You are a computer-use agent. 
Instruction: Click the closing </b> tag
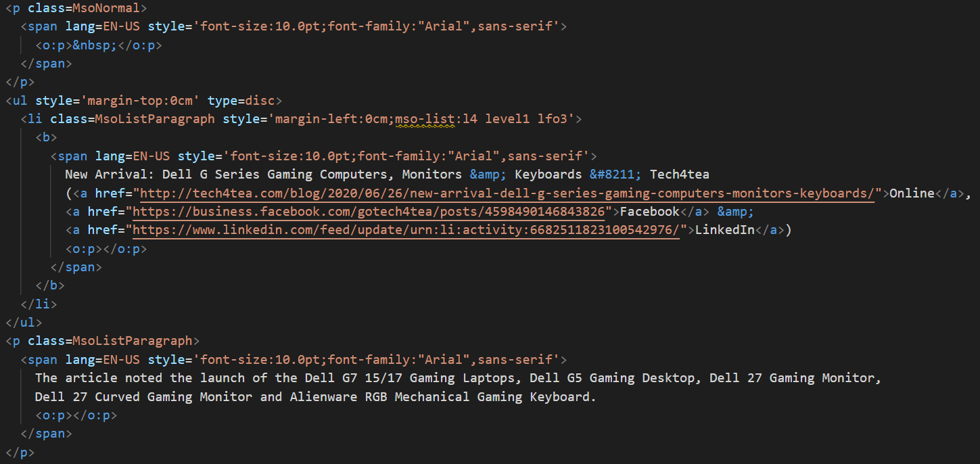pyautogui.click(x=50, y=285)
